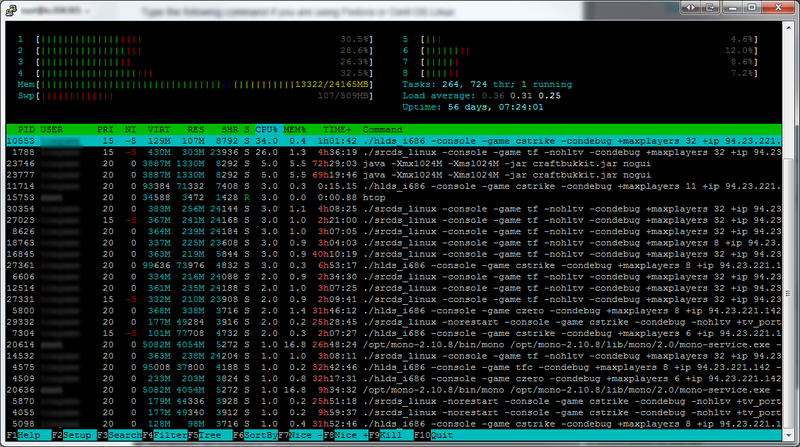The image size is (800, 447).
Task: Select the highlighted process row PID 10553
Action: 394,141
